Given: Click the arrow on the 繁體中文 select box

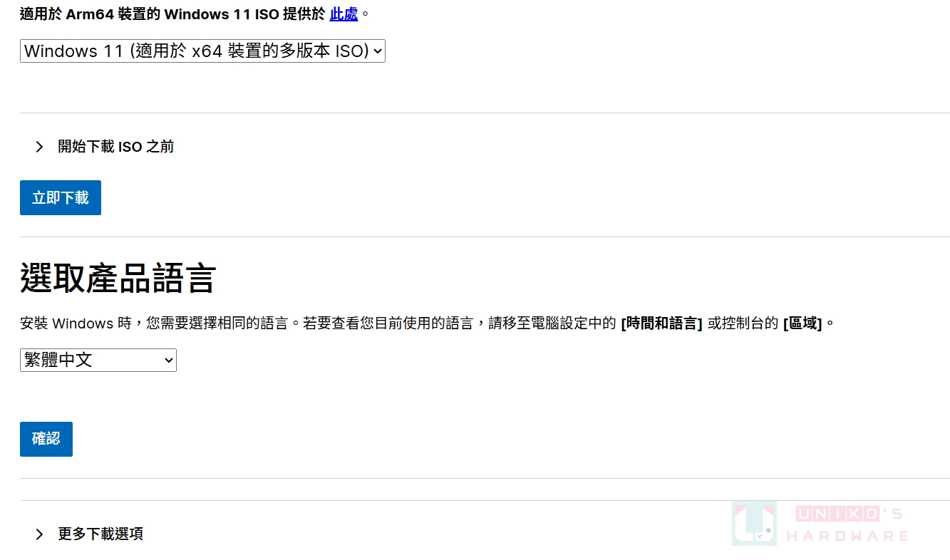Looking at the screenshot, I should click(169, 361).
